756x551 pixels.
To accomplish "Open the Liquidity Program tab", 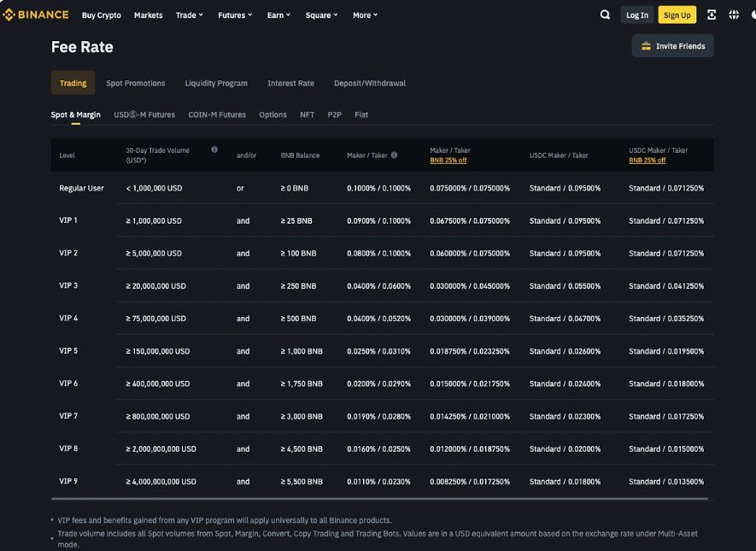I will (216, 83).
